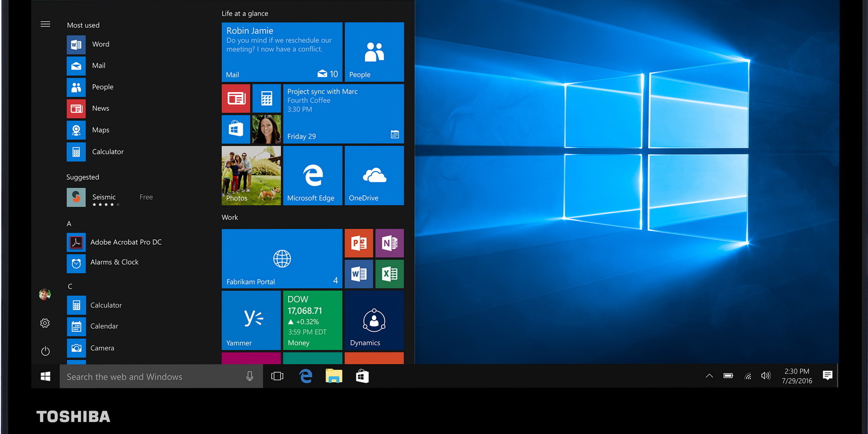Launch Adobe Acrobat Pro DC
The width and height of the screenshot is (868, 434).
tap(114, 243)
